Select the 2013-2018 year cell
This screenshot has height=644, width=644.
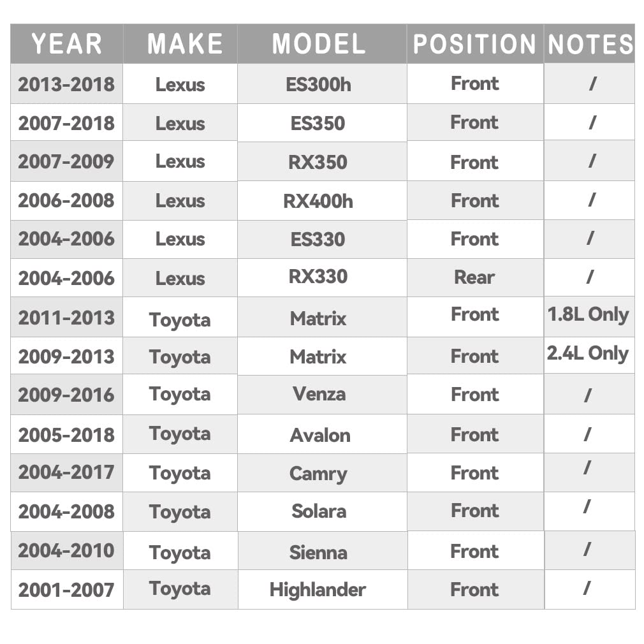(x=66, y=84)
